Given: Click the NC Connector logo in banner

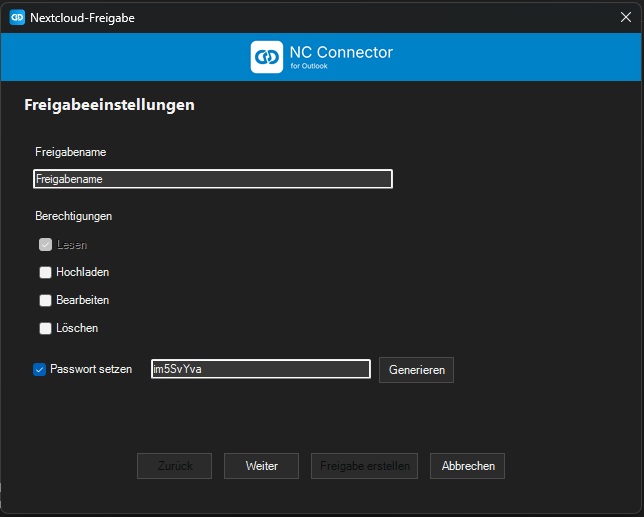Looking at the screenshot, I should coord(267,57).
